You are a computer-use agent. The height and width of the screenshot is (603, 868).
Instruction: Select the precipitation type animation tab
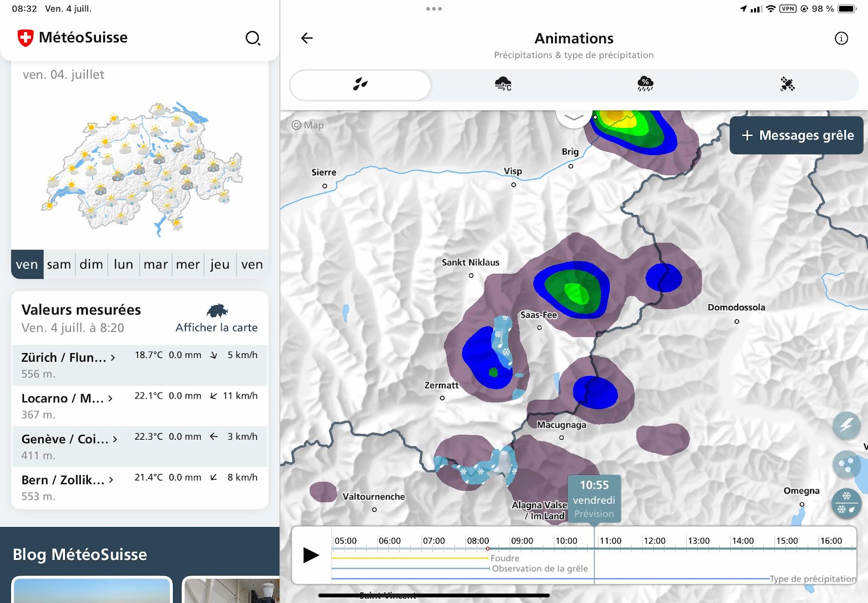point(361,85)
